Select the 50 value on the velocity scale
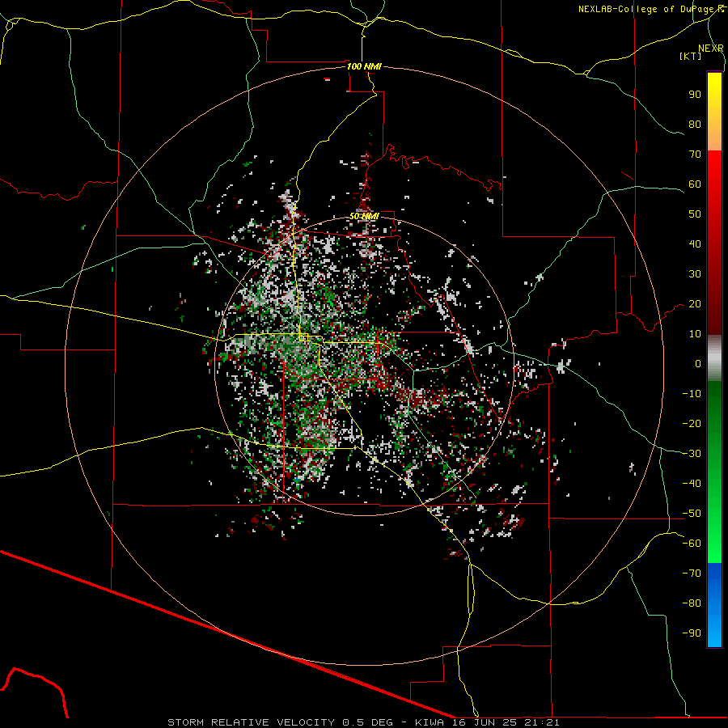Viewport: 728px width, 728px height. point(695,214)
